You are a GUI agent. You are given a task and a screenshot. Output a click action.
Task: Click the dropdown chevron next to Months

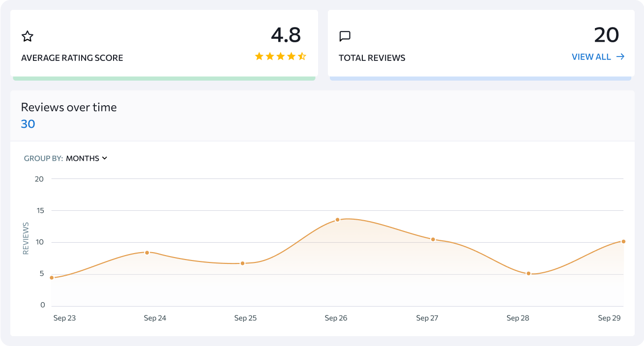click(104, 158)
